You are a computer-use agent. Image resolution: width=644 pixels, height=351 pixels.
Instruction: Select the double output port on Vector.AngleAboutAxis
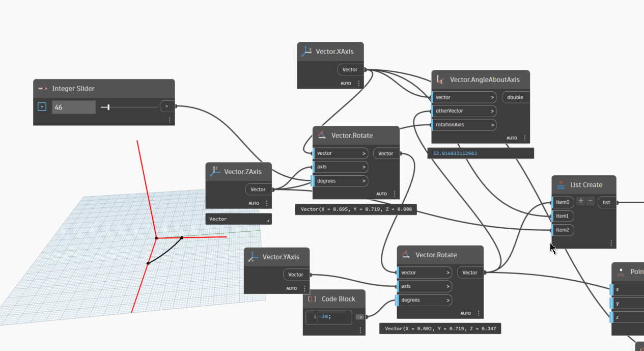pos(515,97)
